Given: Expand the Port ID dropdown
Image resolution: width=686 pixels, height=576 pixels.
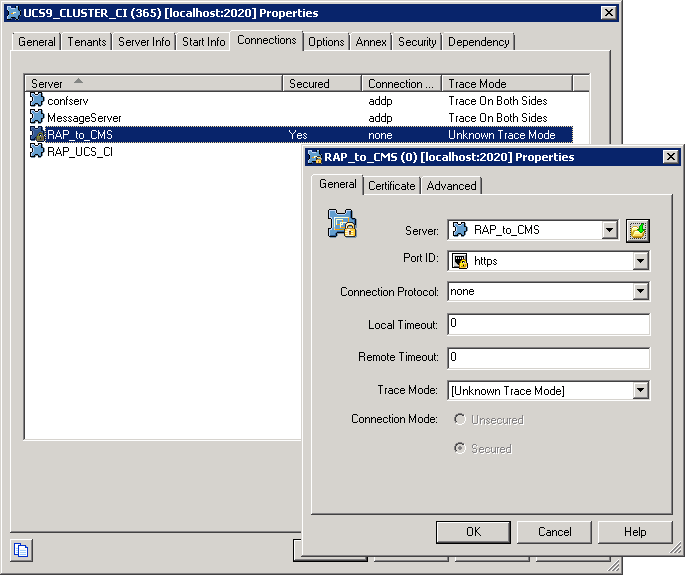Looking at the screenshot, I should click(641, 261).
